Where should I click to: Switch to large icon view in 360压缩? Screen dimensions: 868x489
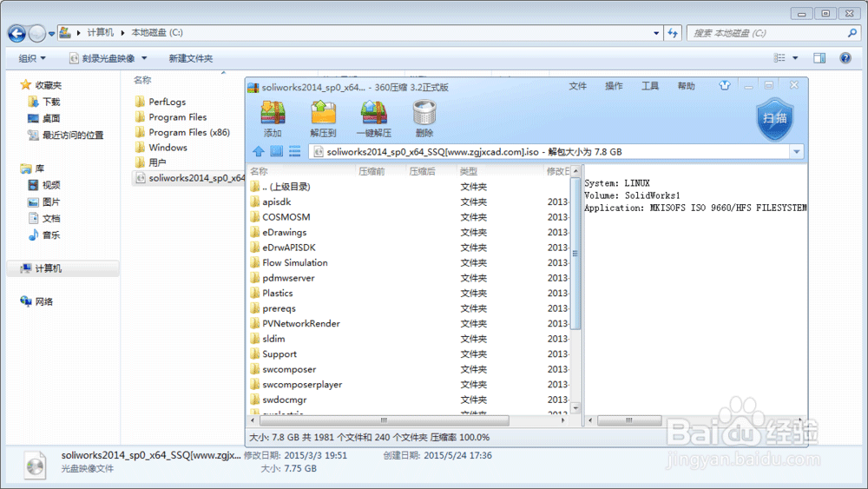click(x=276, y=151)
